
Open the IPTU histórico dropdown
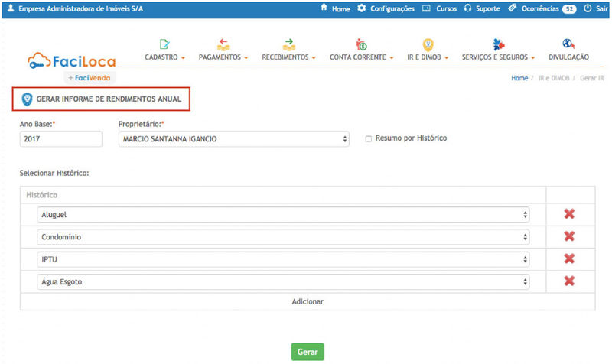click(283, 259)
